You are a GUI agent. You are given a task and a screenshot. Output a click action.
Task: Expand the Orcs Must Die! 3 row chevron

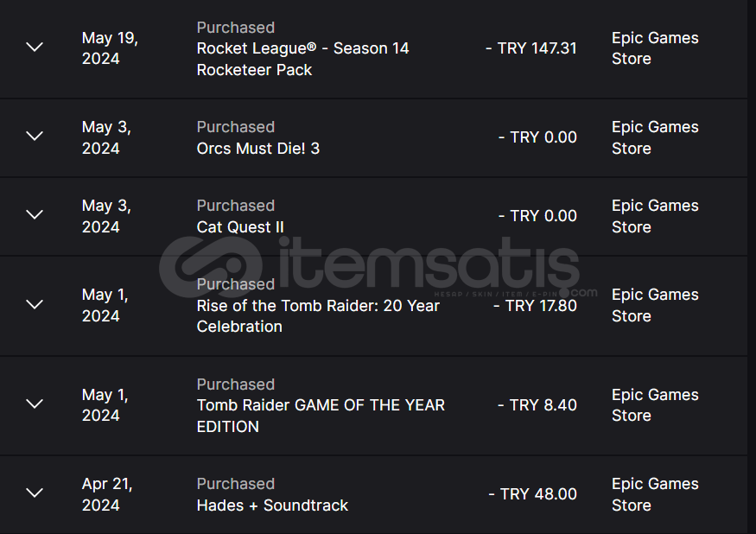point(35,136)
